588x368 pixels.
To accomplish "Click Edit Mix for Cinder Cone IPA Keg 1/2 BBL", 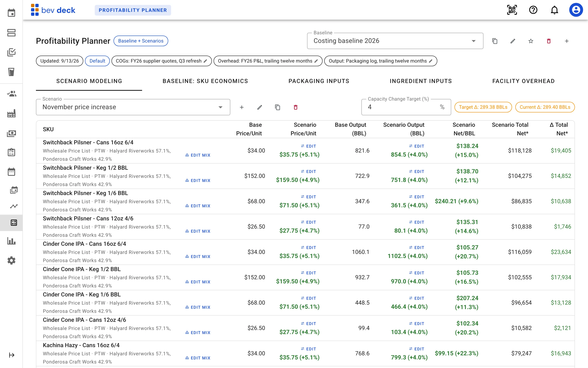I will pyautogui.click(x=198, y=282).
